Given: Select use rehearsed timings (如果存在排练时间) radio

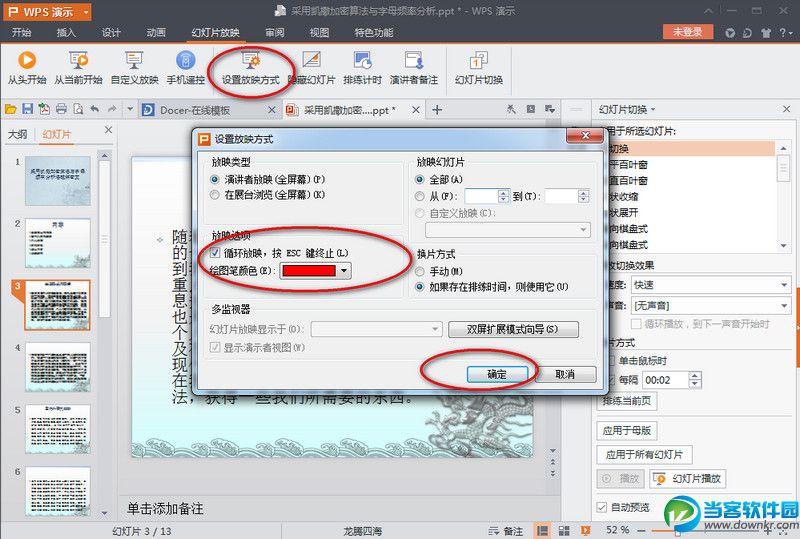Looking at the screenshot, I should (419, 286).
